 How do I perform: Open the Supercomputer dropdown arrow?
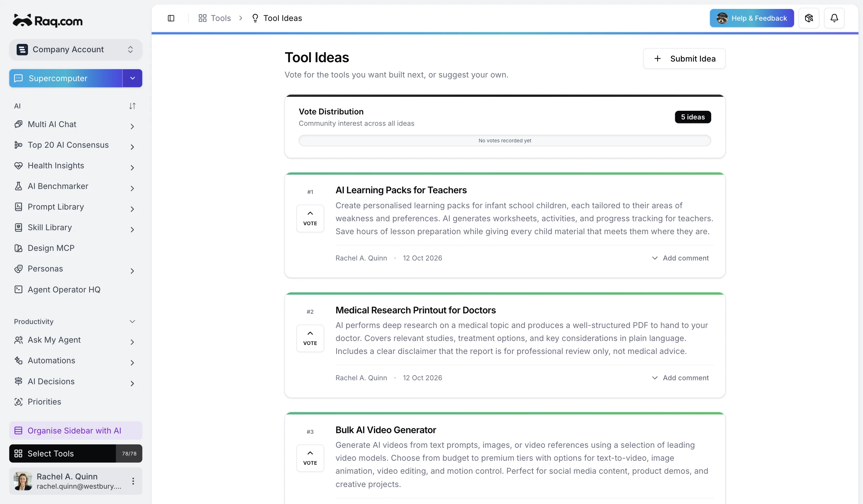tap(132, 79)
